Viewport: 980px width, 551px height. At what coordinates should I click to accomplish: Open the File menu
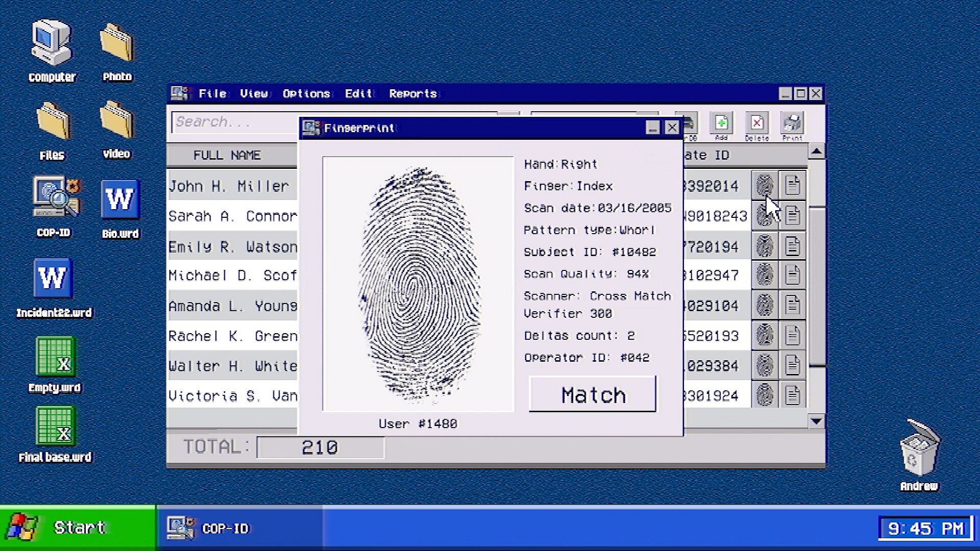click(212, 93)
